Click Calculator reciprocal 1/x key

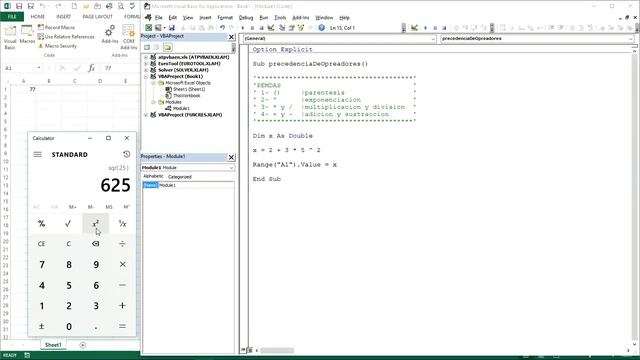click(x=122, y=224)
